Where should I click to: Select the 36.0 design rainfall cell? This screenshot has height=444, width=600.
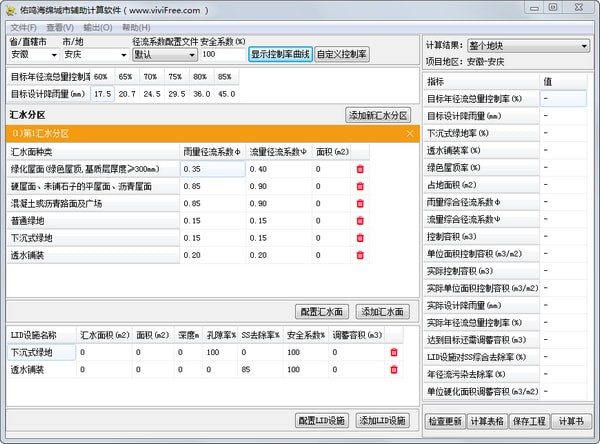pyautogui.click(x=202, y=94)
